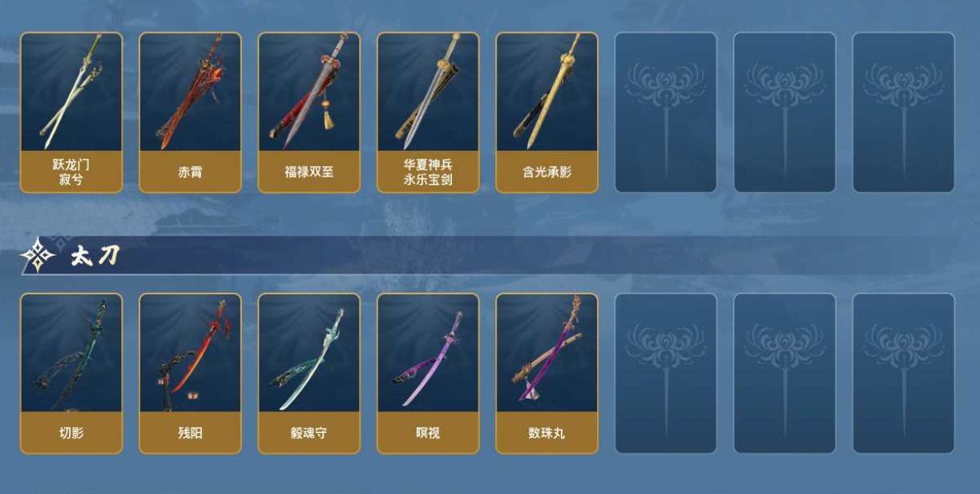Click first empty slot in sword row

666,112
